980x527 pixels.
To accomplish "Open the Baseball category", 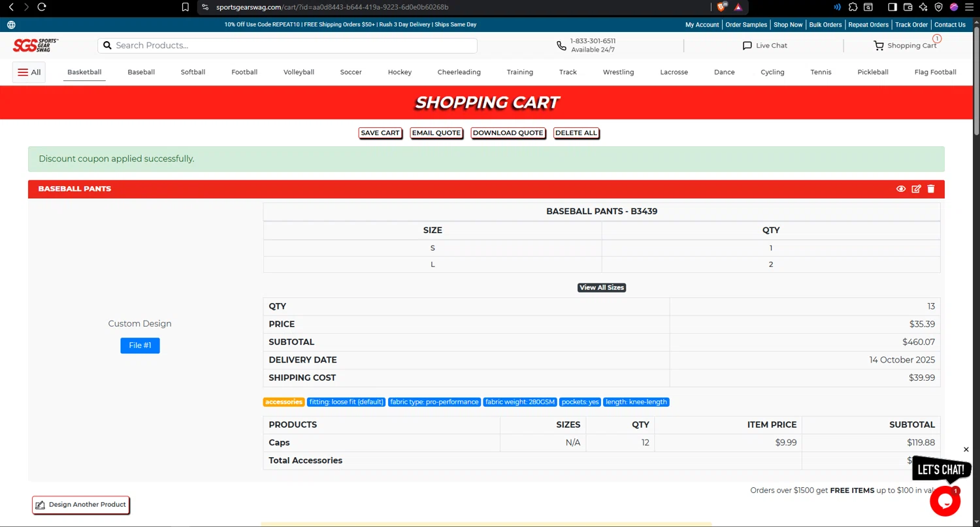I will [141, 72].
